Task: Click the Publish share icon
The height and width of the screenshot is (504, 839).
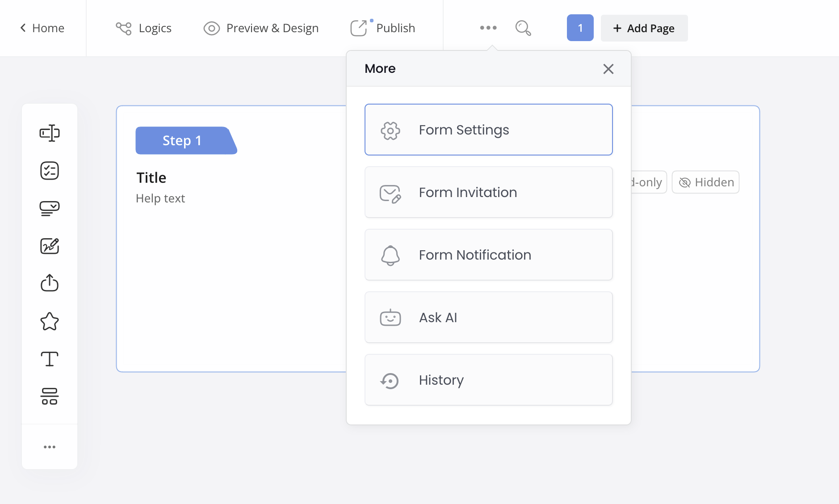Action: click(359, 28)
